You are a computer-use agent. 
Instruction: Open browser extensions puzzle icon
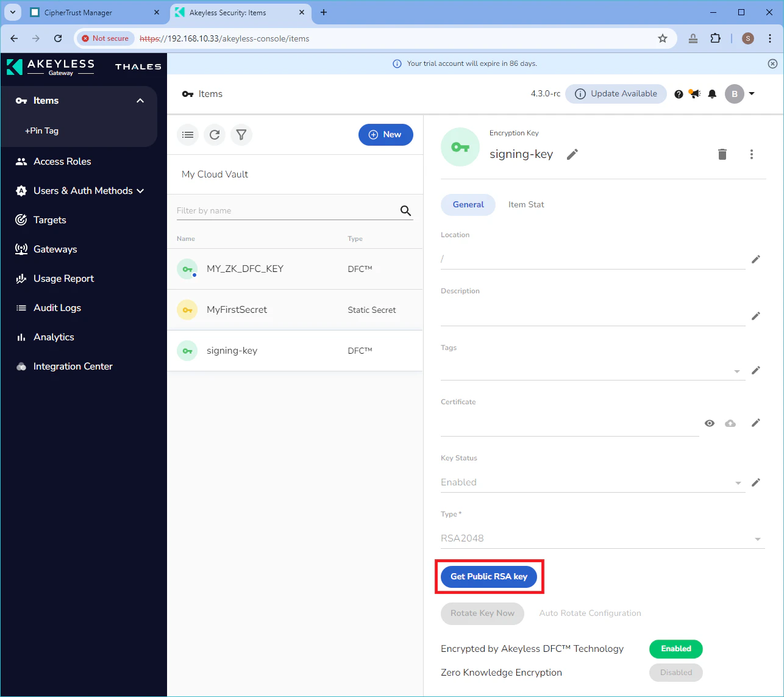716,38
